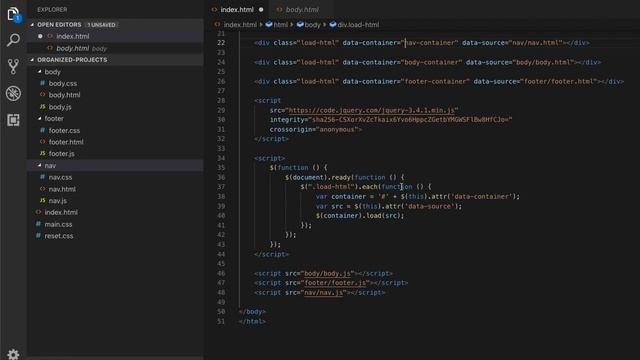
Task: Open the Explorer view in activity bar
Action: (x=13, y=14)
